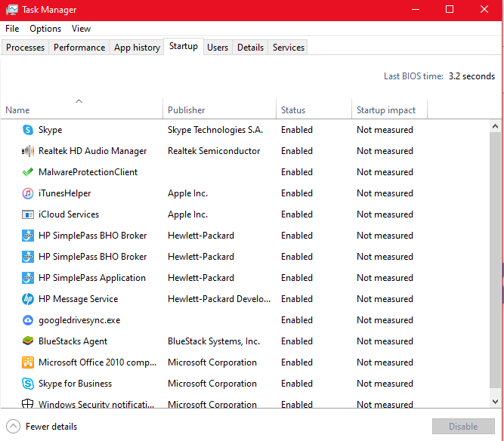The image size is (504, 441).
Task: Switch to the Details tab
Action: pyautogui.click(x=250, y=48)
